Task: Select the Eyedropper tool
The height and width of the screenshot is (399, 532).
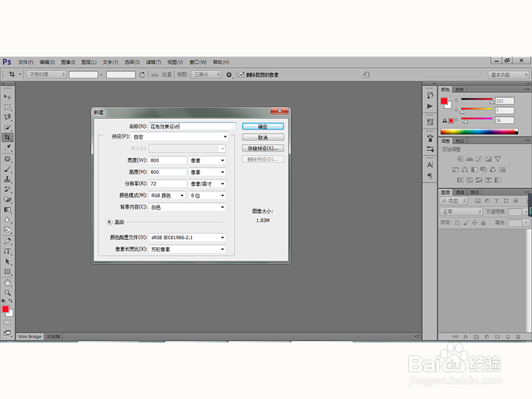Action: point(7,148)
